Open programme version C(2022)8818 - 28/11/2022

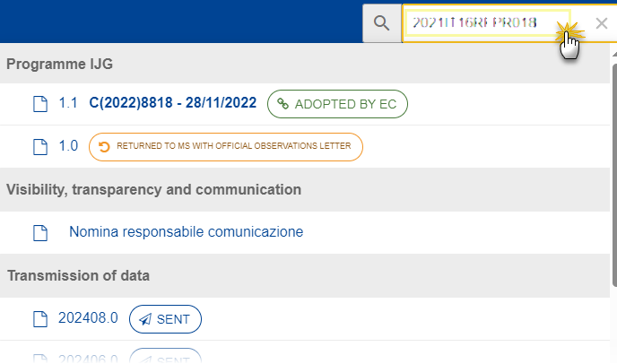pyautogui.click(x=173, y=103)
